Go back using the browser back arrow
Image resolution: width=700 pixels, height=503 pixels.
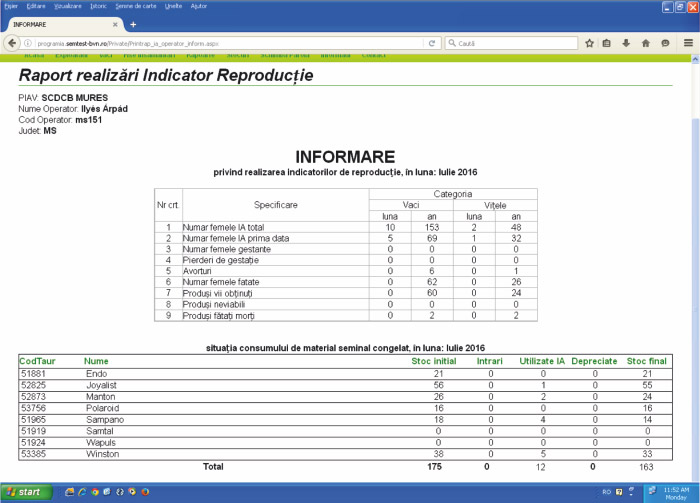[12, 43]
